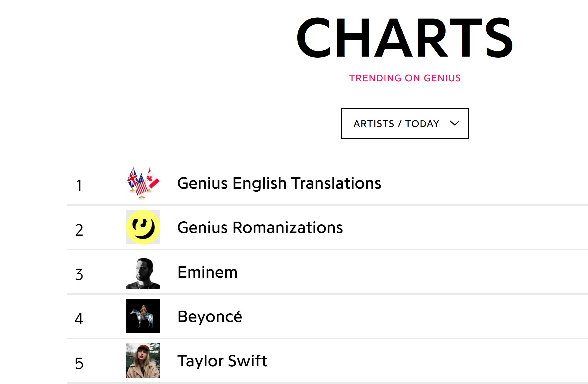Select the Beyoncé artist name
The height and width of the screenshot is (384, 588).
point(210,317)
